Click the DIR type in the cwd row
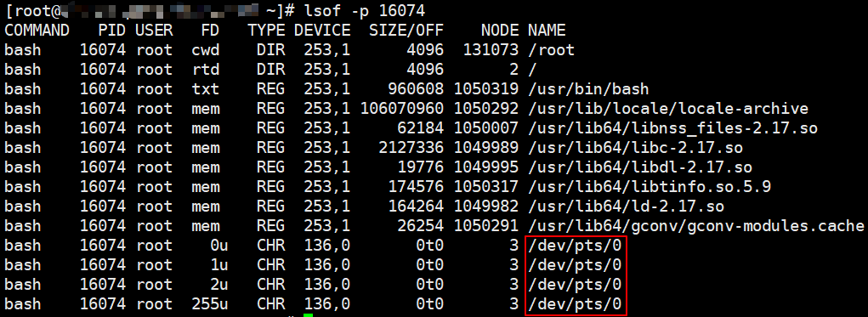This screenshot has width=868, height=317. (x=271, y=50)
